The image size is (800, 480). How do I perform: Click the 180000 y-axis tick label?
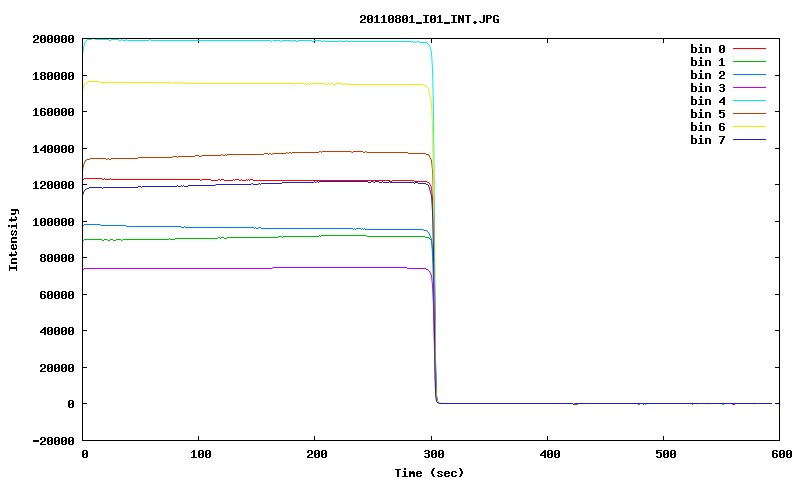53,76
